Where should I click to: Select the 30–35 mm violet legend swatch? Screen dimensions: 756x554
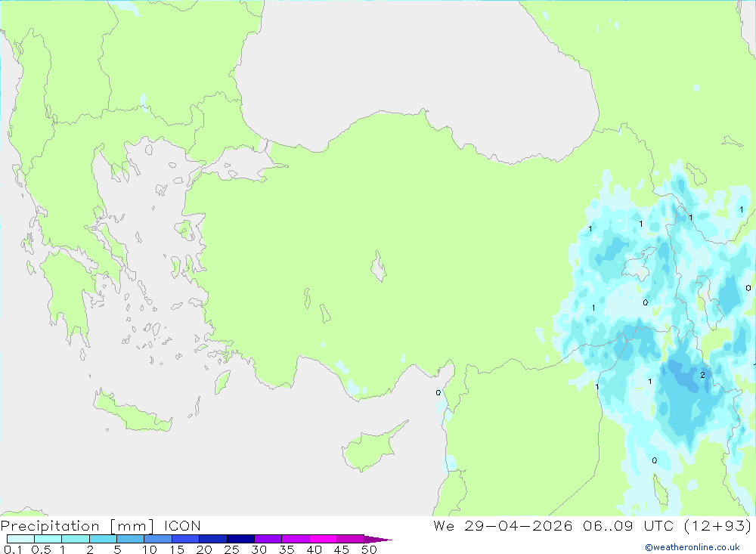click(268, 539)
